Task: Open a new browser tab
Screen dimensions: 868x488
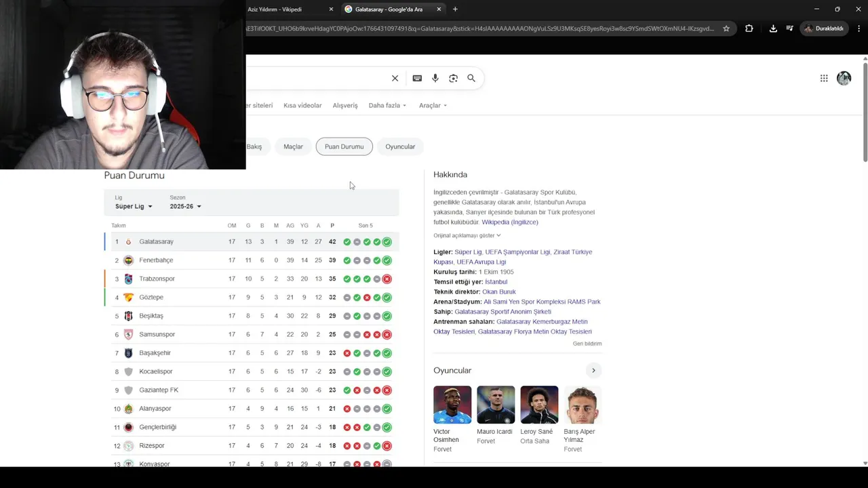Action: (455, 9)
